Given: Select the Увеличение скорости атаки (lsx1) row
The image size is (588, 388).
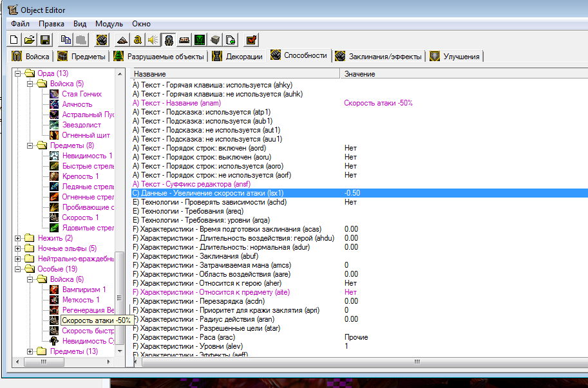Looking at the screenshot, I should click(x=359, y=193).
